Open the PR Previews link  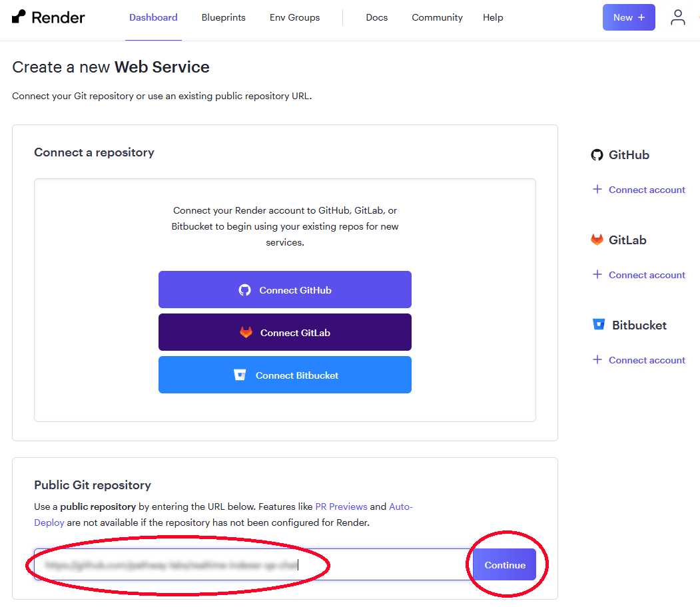pos(341,506)
